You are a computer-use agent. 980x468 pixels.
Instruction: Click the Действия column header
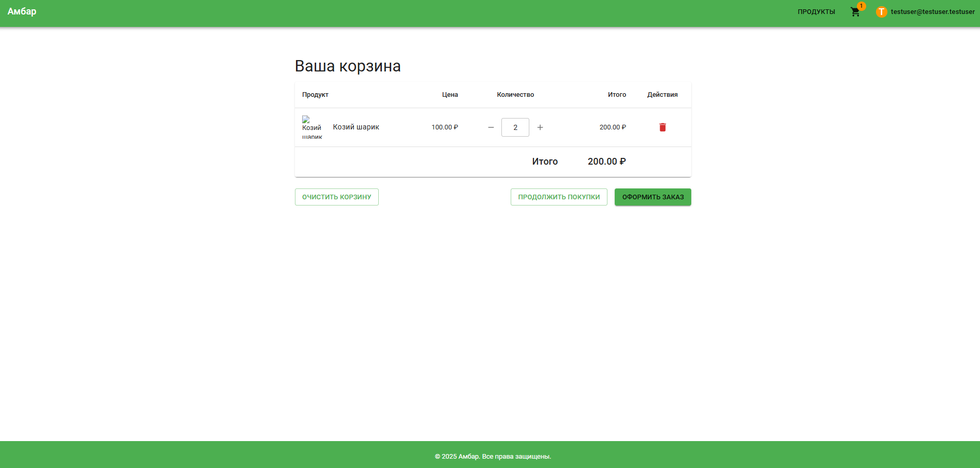(x=662, y=95)
